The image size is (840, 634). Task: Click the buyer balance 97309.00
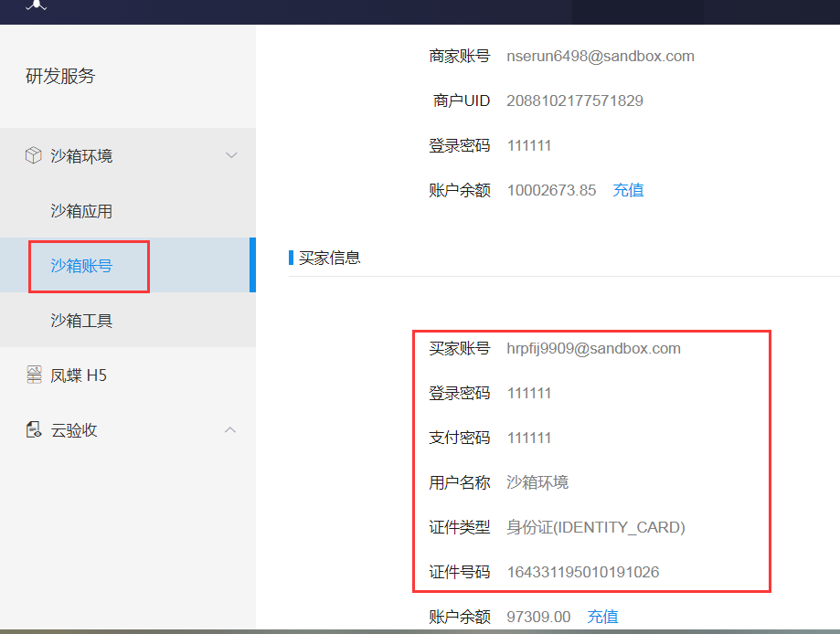[538, 617]
